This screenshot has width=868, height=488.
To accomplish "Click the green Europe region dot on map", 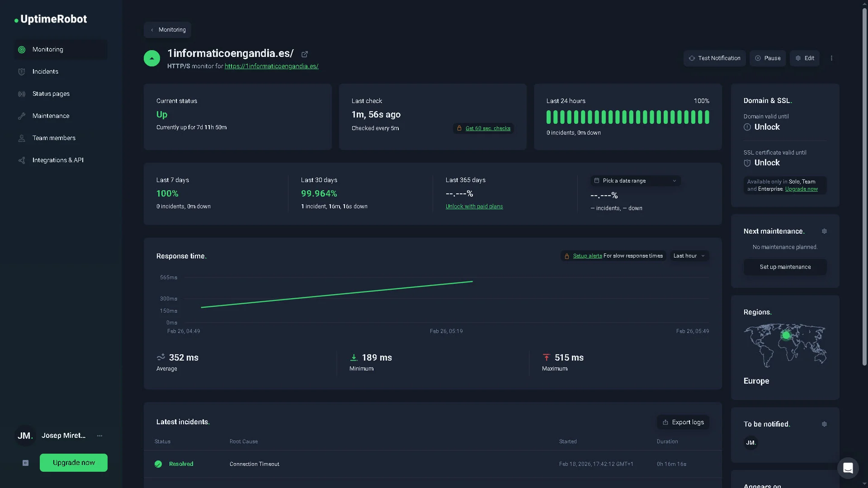I will 786,335.
